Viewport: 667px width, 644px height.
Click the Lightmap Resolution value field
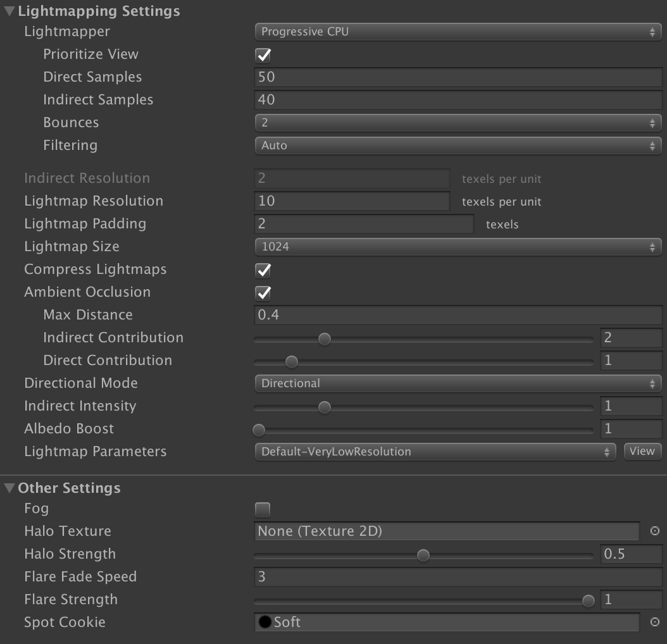coord(351,201)
